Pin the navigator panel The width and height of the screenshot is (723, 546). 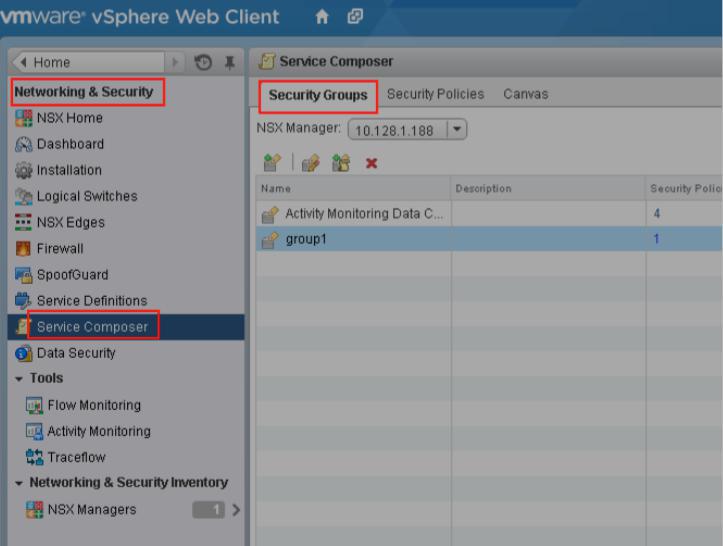[x=230, y=62]
